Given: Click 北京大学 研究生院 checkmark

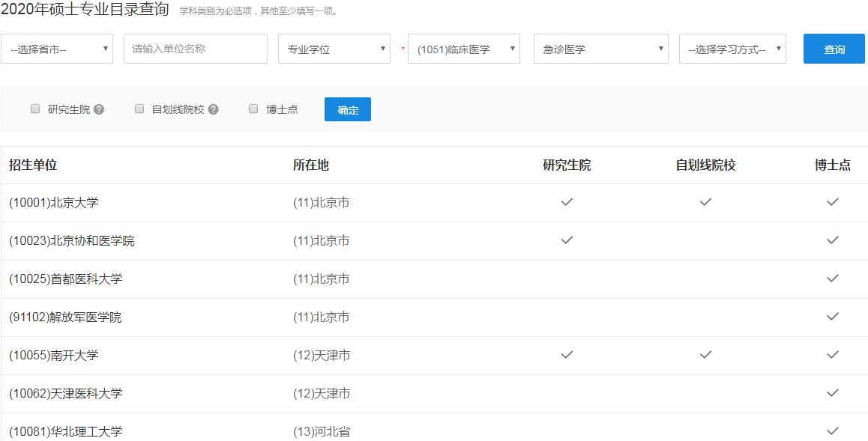Looking at the screenshot, I should [567, 202].
